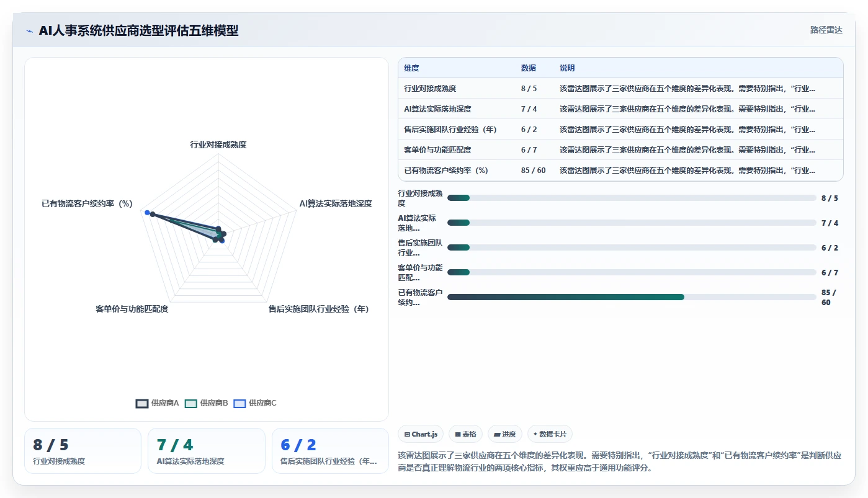The height and width of the screenshot is (498, 868).
Task: Click radar axis label 客单价与功能匹配度
Action: tap(132, 309)
